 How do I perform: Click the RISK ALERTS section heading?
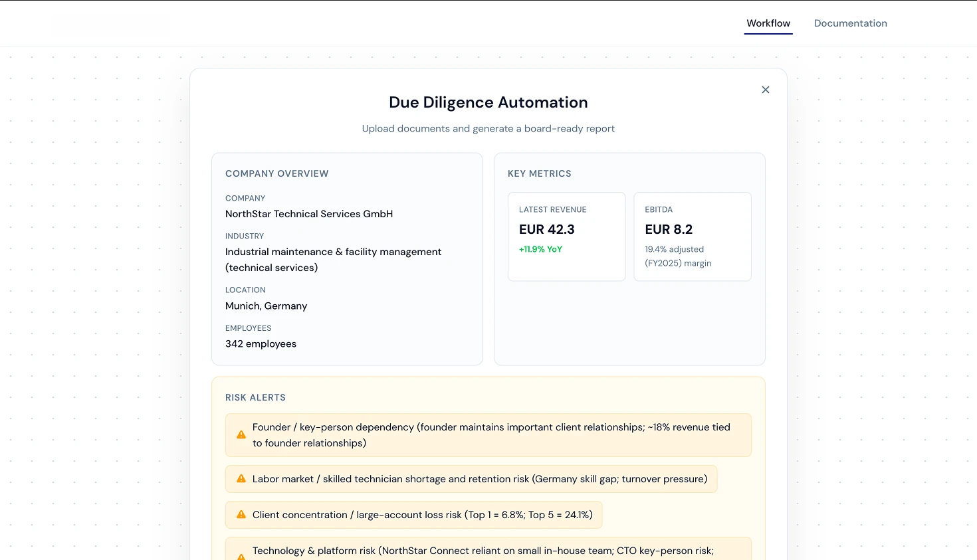(255, 397)
